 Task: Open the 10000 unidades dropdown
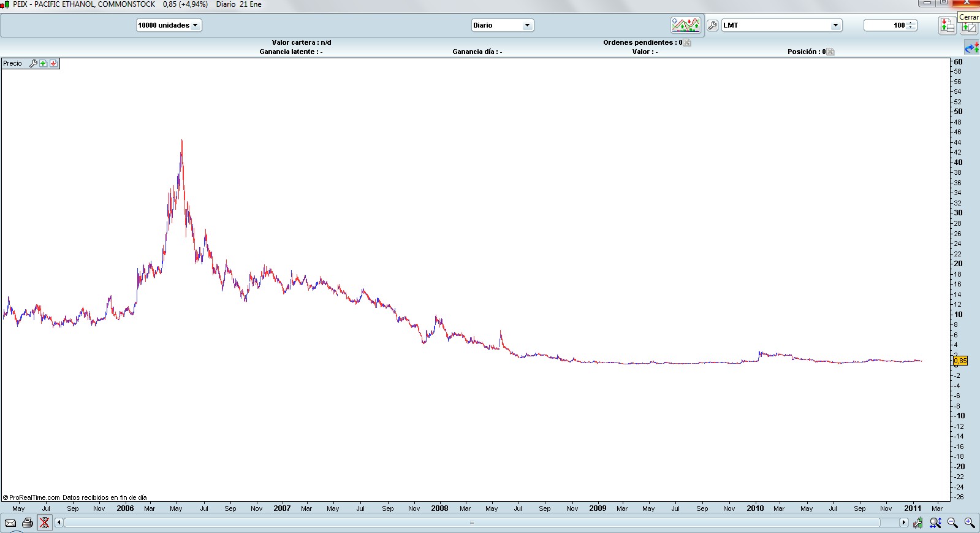[169, 25]
